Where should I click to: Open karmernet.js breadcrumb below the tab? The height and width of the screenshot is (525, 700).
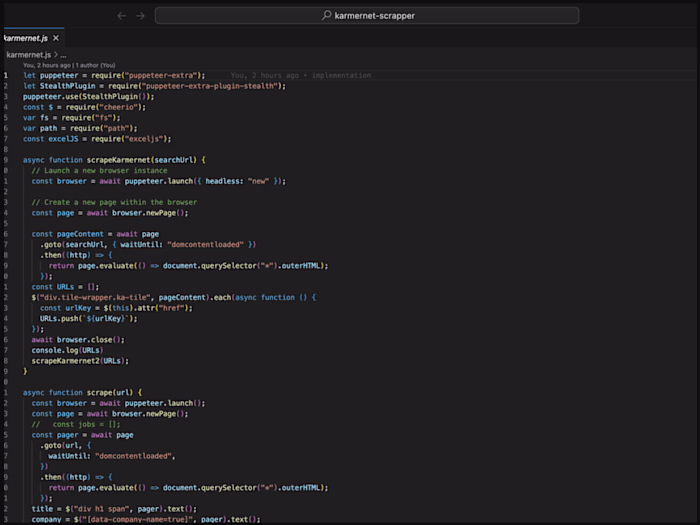(x=27, y=54)
